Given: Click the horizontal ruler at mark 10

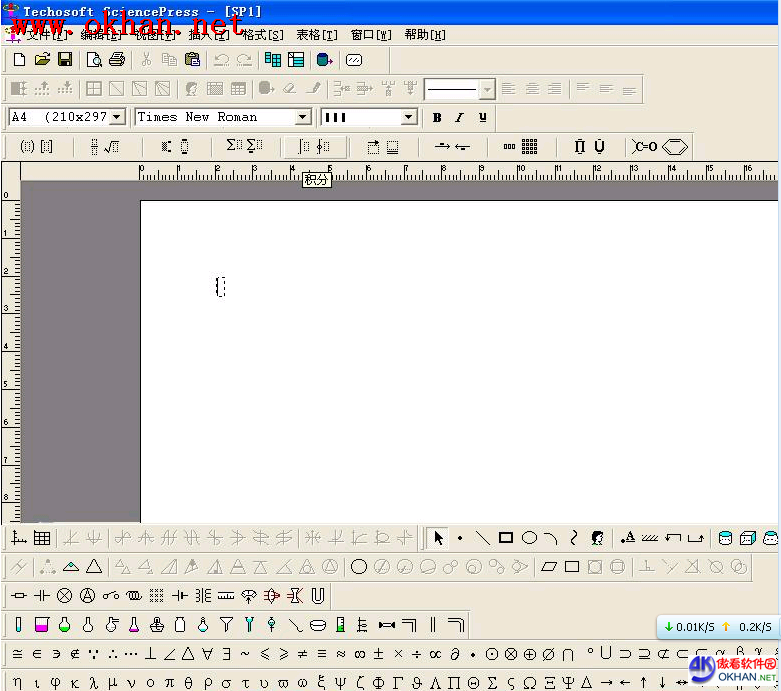Looking at the screenshot, I should pyautogui.click(x=519, y=172).
